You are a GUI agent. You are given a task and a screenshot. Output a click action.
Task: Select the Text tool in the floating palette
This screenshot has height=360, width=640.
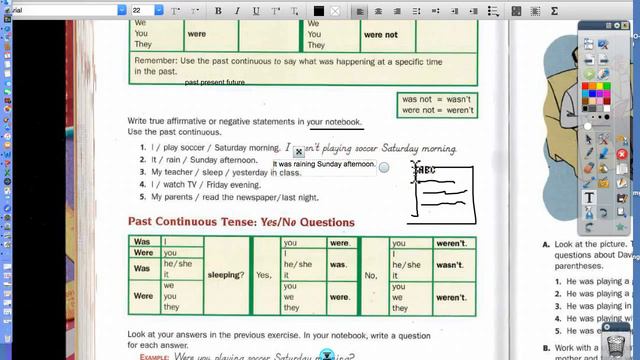pos(589,198)
